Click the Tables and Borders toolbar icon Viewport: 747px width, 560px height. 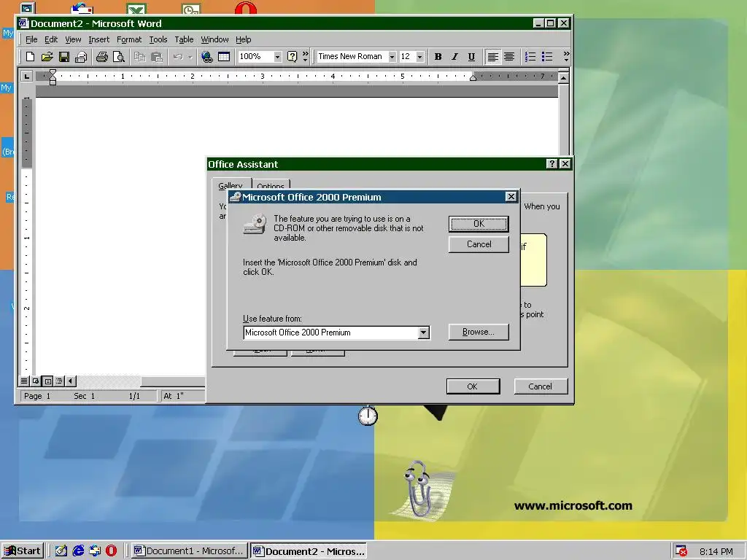[x=224, y=57]
